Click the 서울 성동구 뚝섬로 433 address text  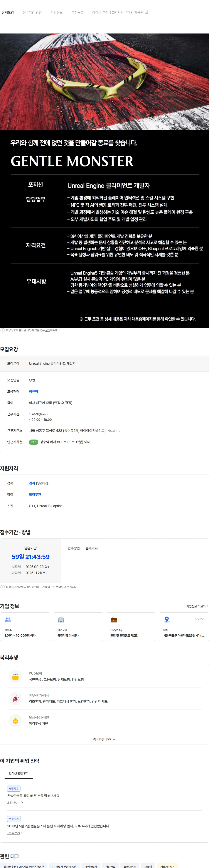point(67,431)
